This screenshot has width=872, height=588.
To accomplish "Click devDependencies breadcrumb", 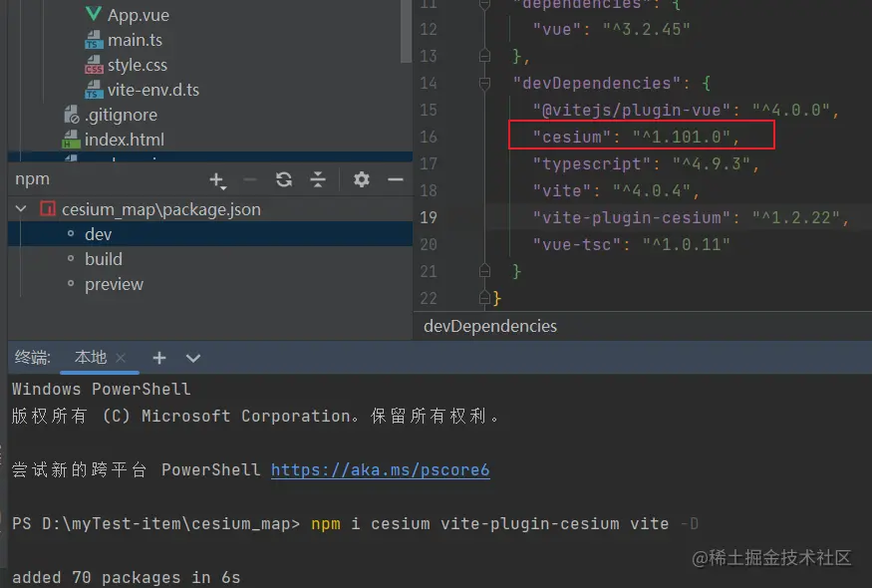I will (x=490, y=326).
